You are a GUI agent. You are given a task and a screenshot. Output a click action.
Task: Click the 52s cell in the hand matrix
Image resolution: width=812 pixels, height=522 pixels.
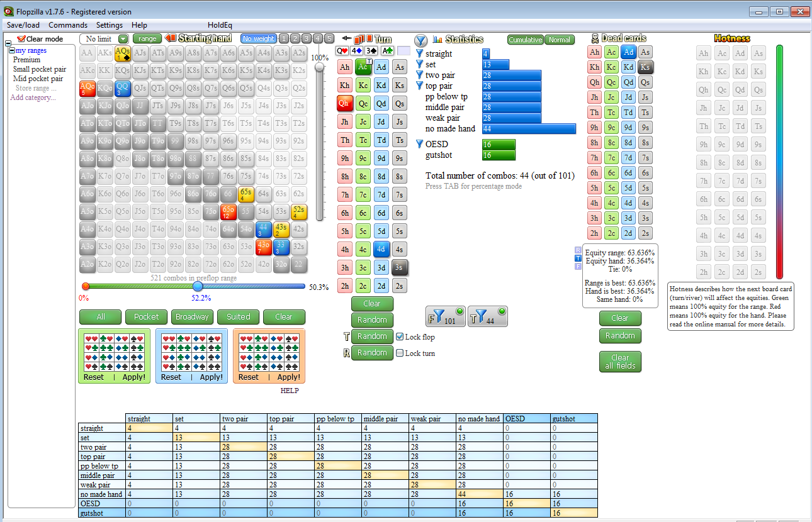point(299,212)
